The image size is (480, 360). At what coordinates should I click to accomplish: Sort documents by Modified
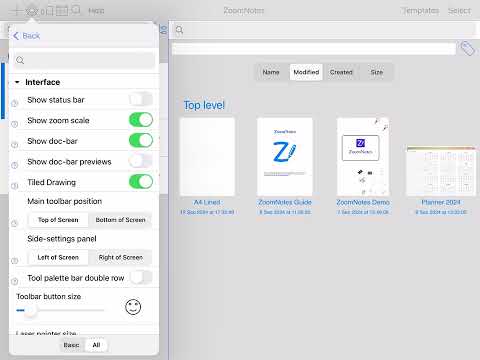click(x=306, y=72)
